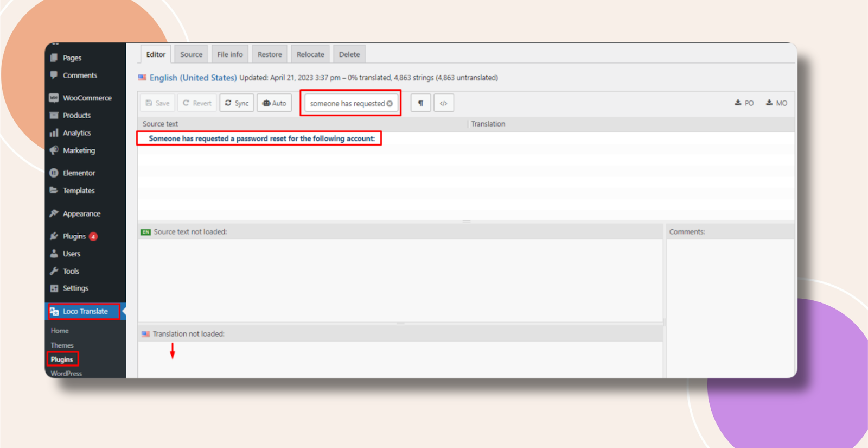Click the Elementor circle icon
The image size is (868, 448).
pos(54,173)
